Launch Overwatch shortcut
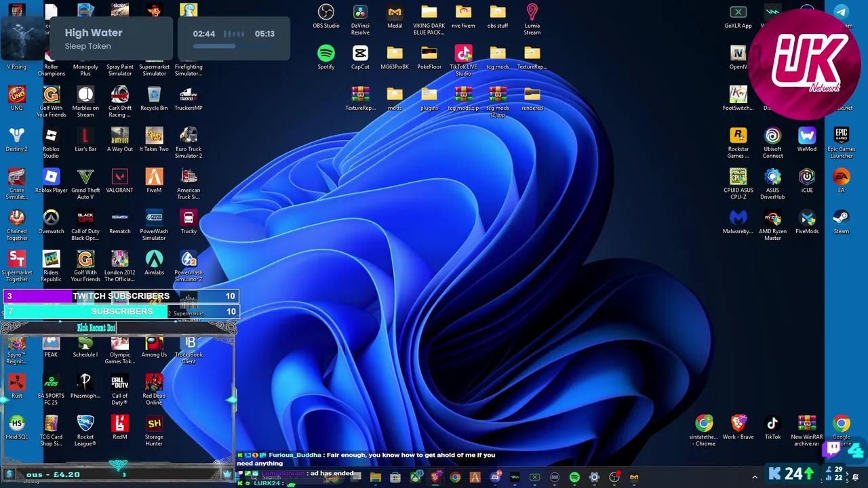 (x=51, y=222)
